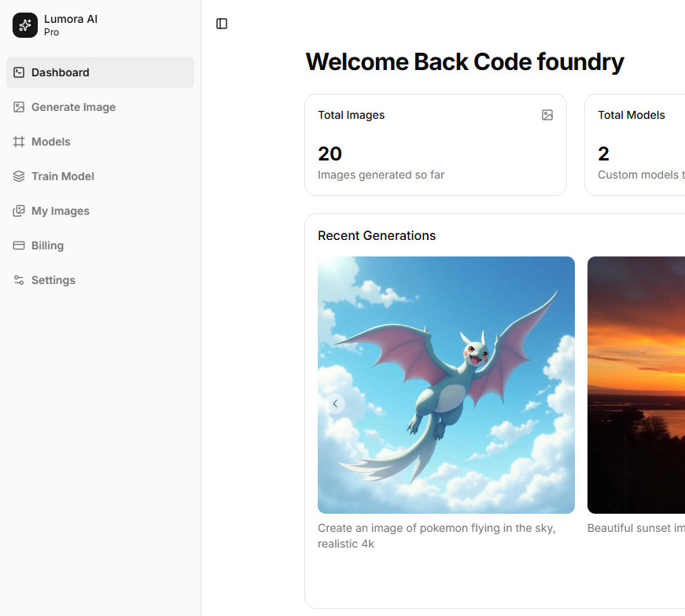Screen dimensions: 685x616
Task: Click the image icon in Total Images card
Action: (x=547, y=115)
